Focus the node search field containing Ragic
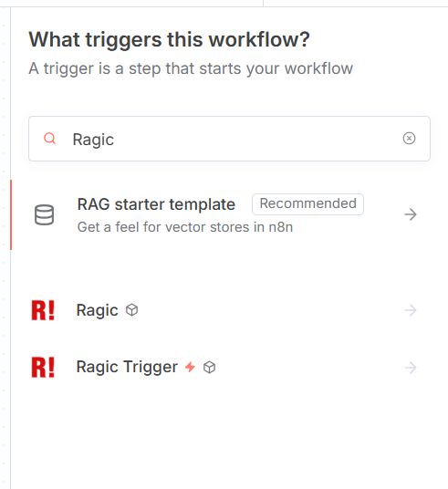Image resolution: width=448 pixels, height=489 pixels. [x=229, y=139]
